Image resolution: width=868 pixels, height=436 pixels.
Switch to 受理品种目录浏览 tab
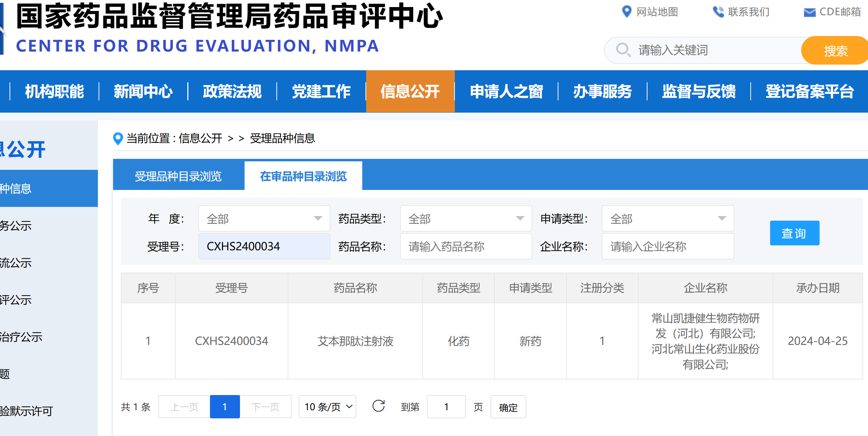point(178,176)
